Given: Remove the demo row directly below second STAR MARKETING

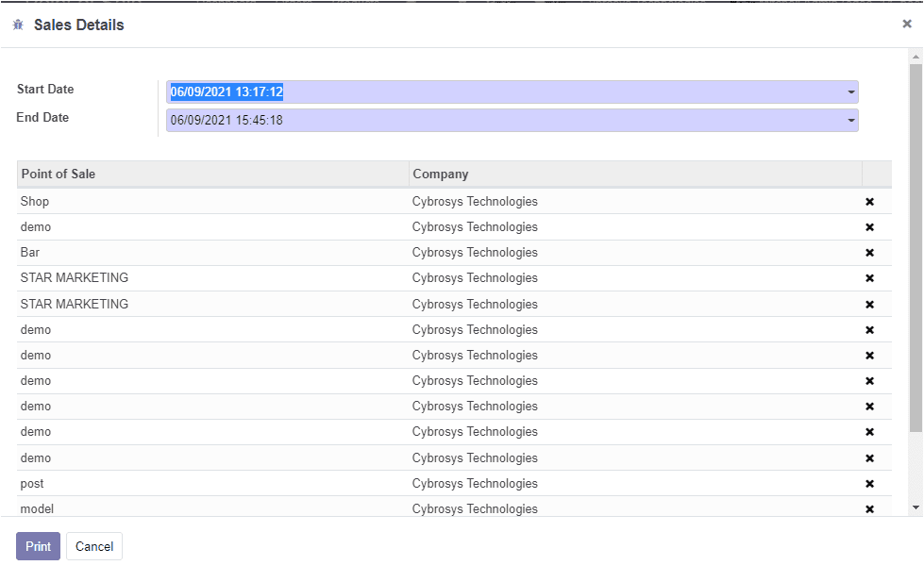Looking at the screenshot, I should (869, 330).
